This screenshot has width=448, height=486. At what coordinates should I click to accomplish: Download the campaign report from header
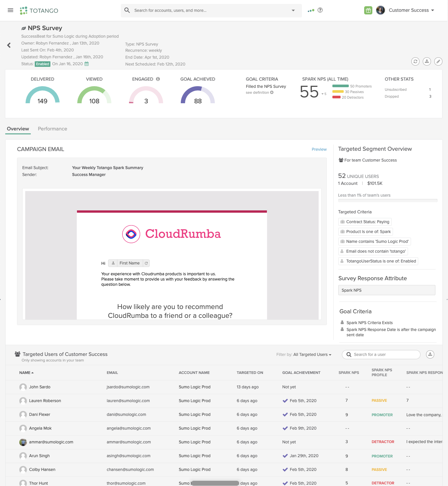[427, 61]
